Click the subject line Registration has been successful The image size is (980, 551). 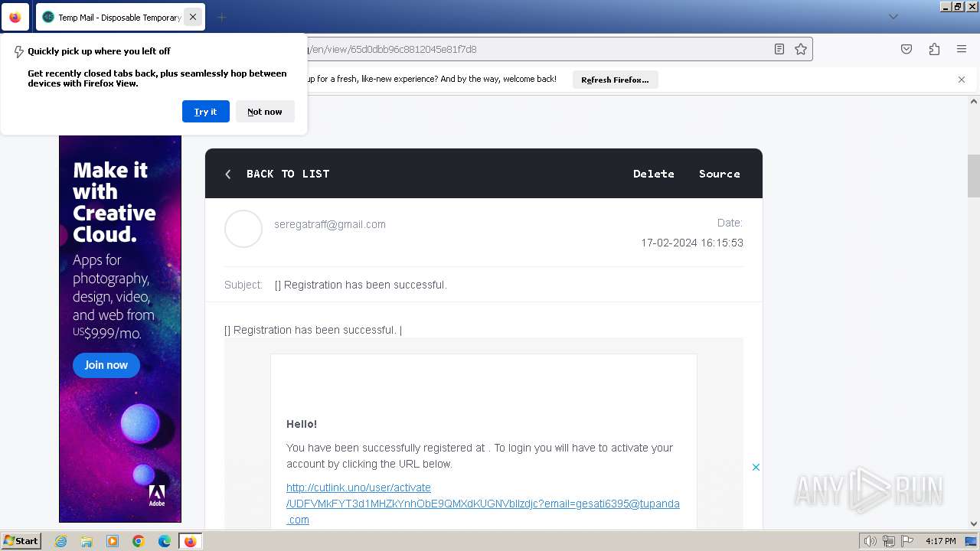[x=361, y=285]
